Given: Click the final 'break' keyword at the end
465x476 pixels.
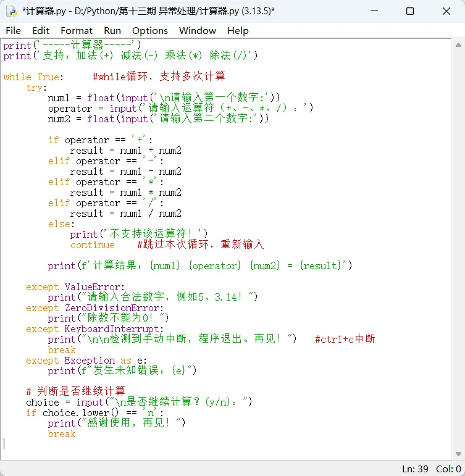Looking at the screenshot, I should click(x=62, y=434).
